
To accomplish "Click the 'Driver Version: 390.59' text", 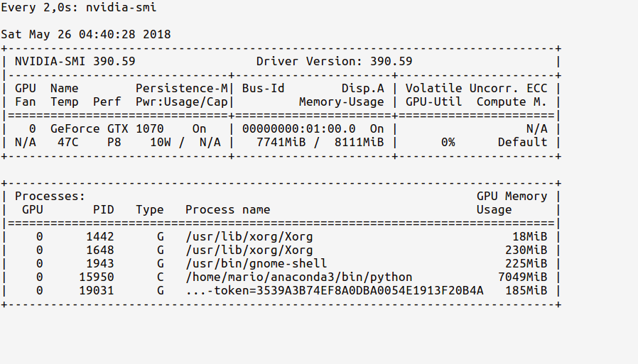I will point(334,61).
